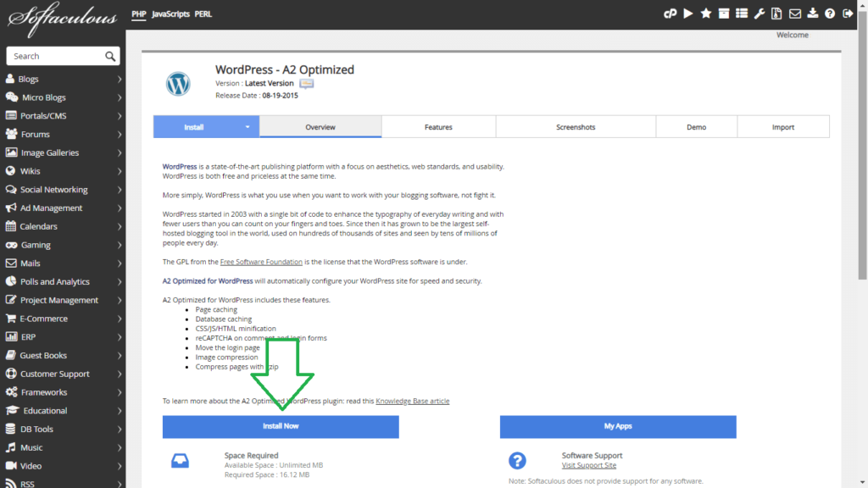Click the Space Required drive icon
The height and width of the screenshot is (488, 868).
point(180,460)
